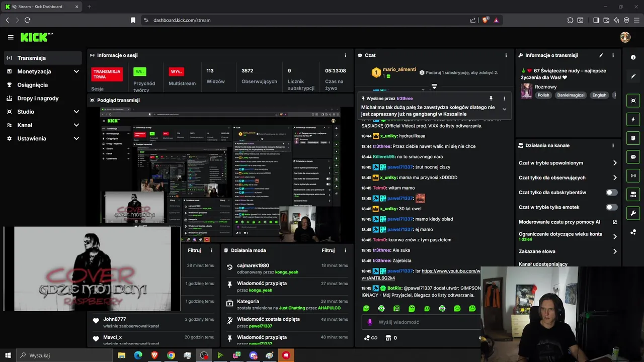Viewport: 644px width, 362px height.
Task: Open Informacje o transmisji options menu
Action: click(x=613, y=55)
